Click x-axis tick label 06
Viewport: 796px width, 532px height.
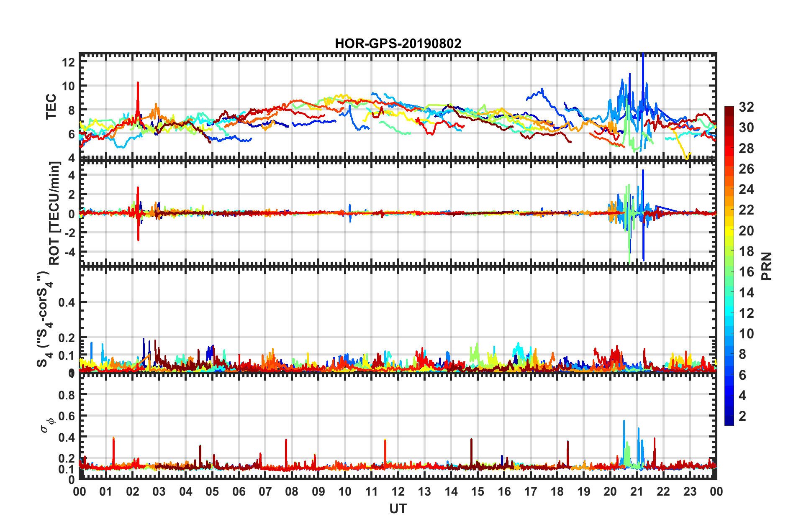pyautogui.click(x=239, y=491)
